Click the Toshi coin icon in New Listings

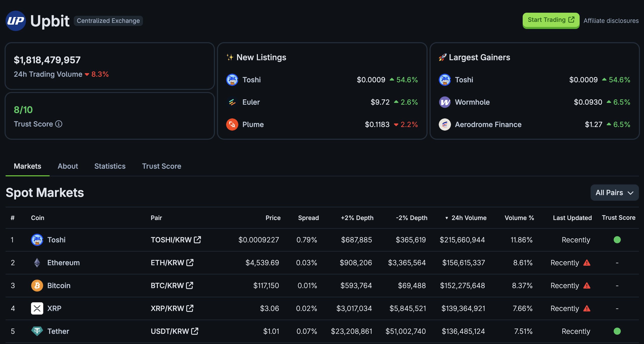(x=232, y=80)
